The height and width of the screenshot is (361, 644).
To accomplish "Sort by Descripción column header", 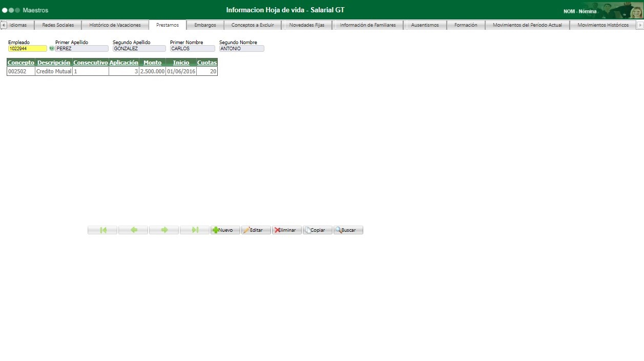I will [54, 63].
